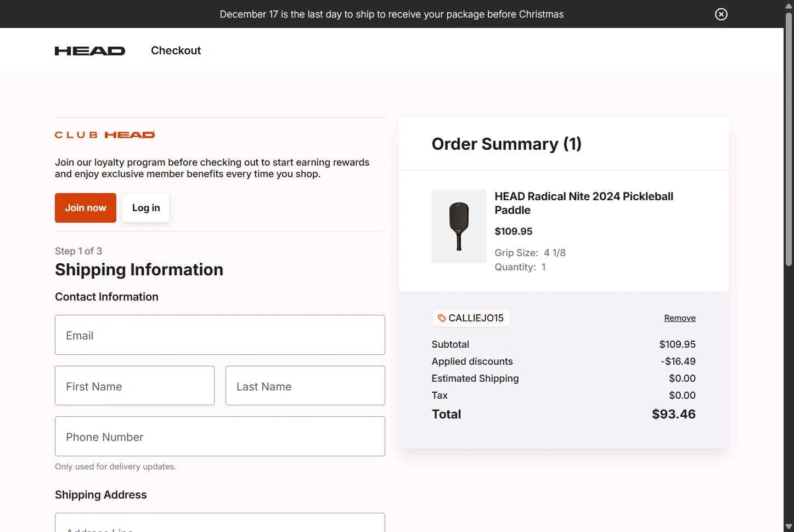
Task: Click the Estimated Shipping label
Action: 475,378
